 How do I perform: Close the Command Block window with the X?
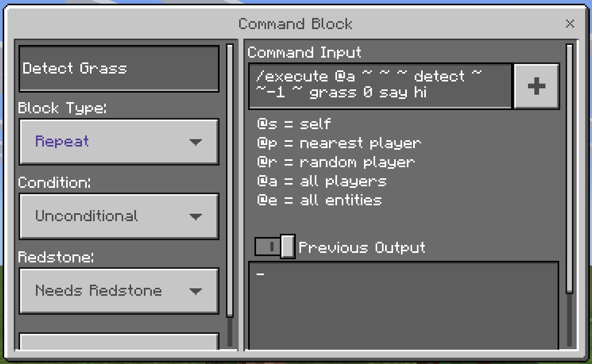pos(570,23)
